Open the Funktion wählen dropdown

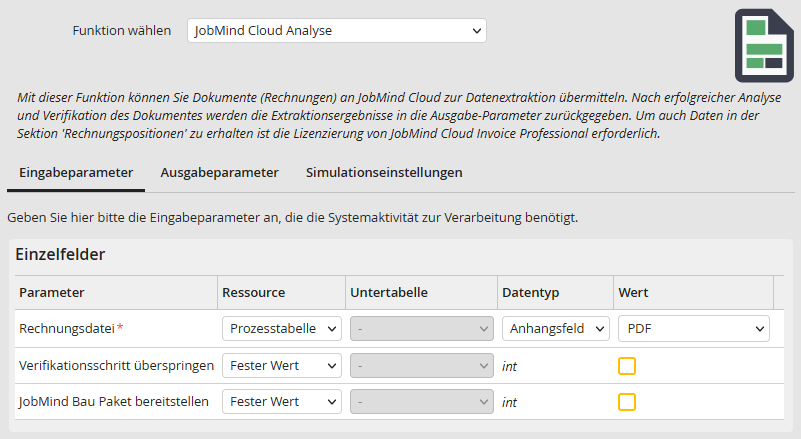[x=336, y=30]
